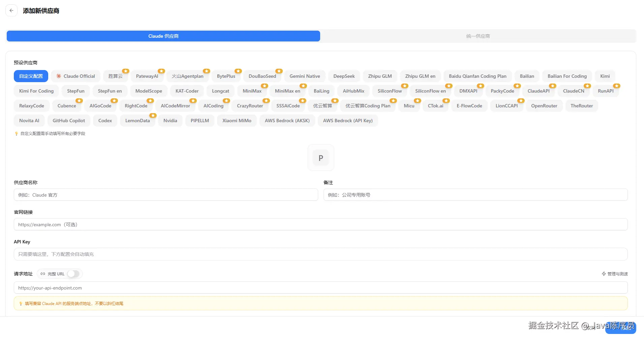
Task: Select the SSSAiCode preset
Action: coord(288,106)
